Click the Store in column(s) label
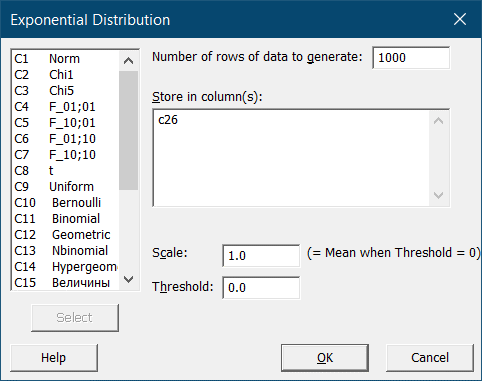Image resolution: width=482 pixels, height=381 pixels. point(207,97)
